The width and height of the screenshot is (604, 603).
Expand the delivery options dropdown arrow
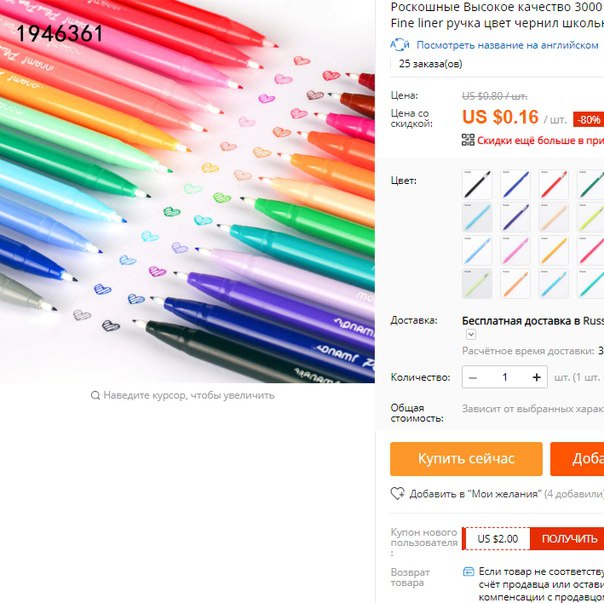pos(471,334)
